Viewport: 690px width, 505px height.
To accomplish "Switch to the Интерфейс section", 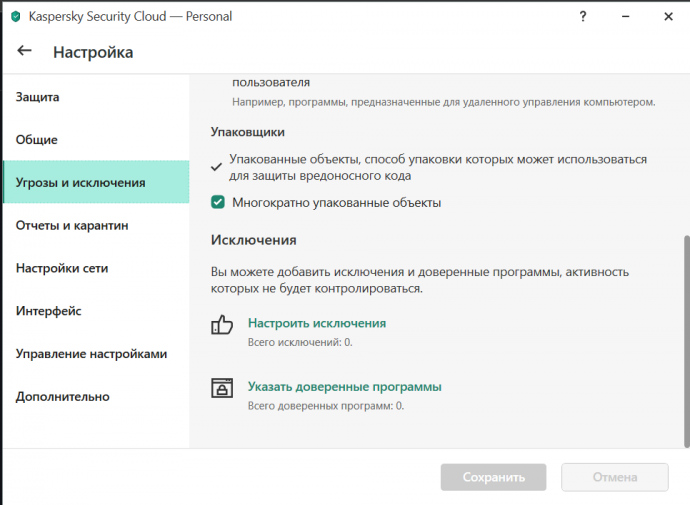I will pyautogui.click(x=49, y=311).
